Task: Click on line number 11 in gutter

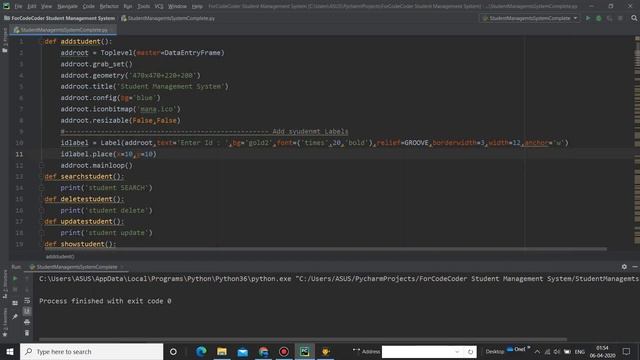Action: pos(19,154)
